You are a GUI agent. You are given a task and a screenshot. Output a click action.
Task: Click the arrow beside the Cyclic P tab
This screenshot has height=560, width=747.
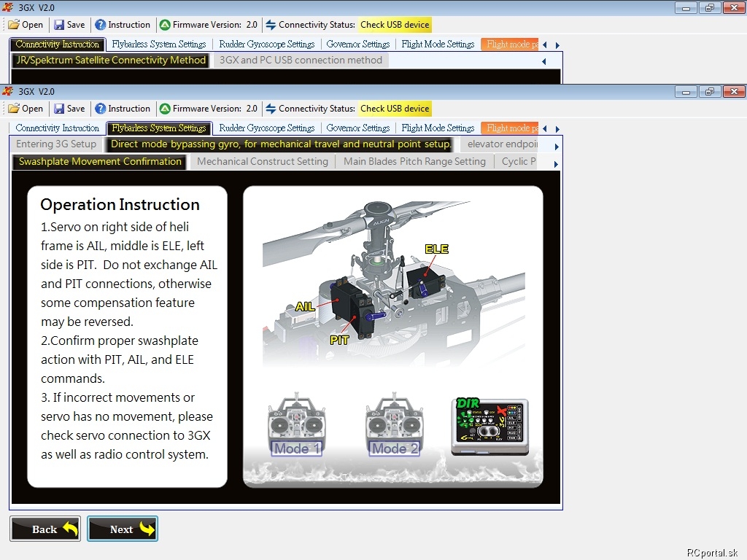point(557,164)
